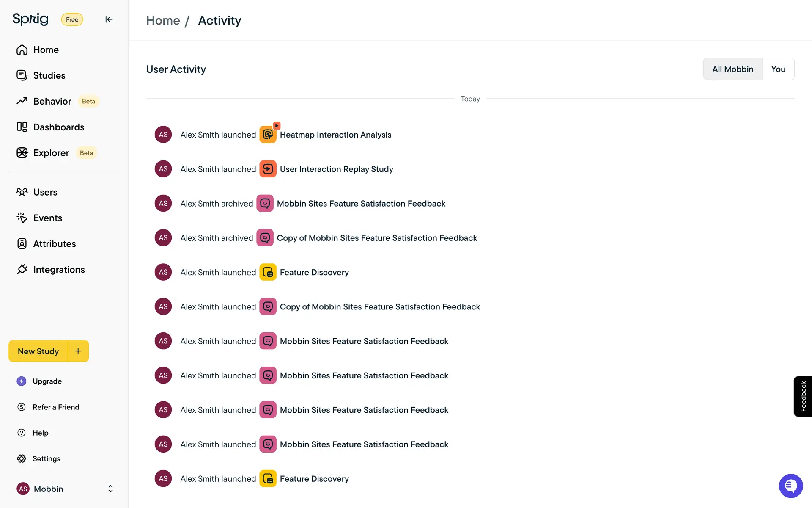The height and width of the screenshot is (508, 812).
Task: Open the plus menu beside New Study
Action: 78,351
